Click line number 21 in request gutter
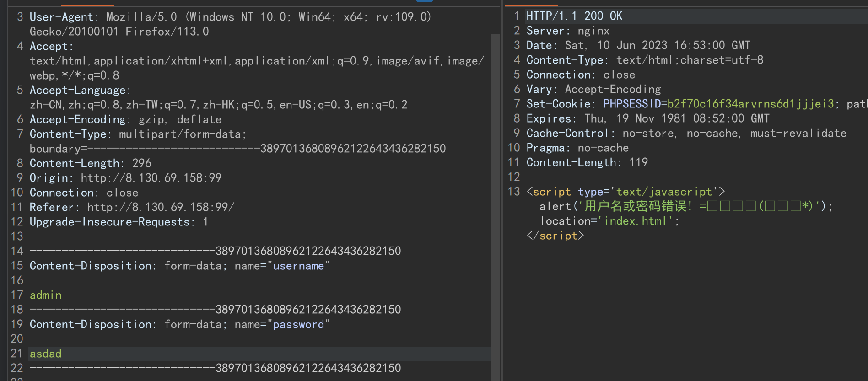Screen dimensions: 868x381 [x=17, y=354]
